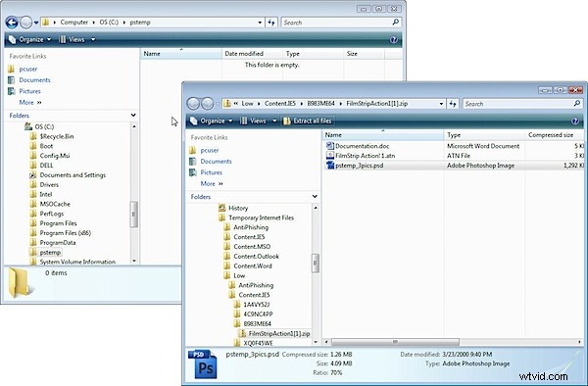Sort by Size column in pstemp window

364,54
